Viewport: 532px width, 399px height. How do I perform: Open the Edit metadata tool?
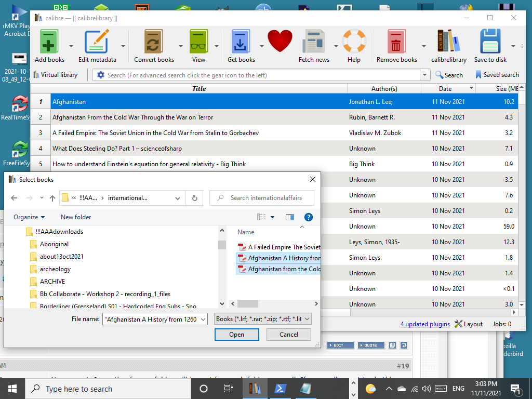click(x=97, y=42)
